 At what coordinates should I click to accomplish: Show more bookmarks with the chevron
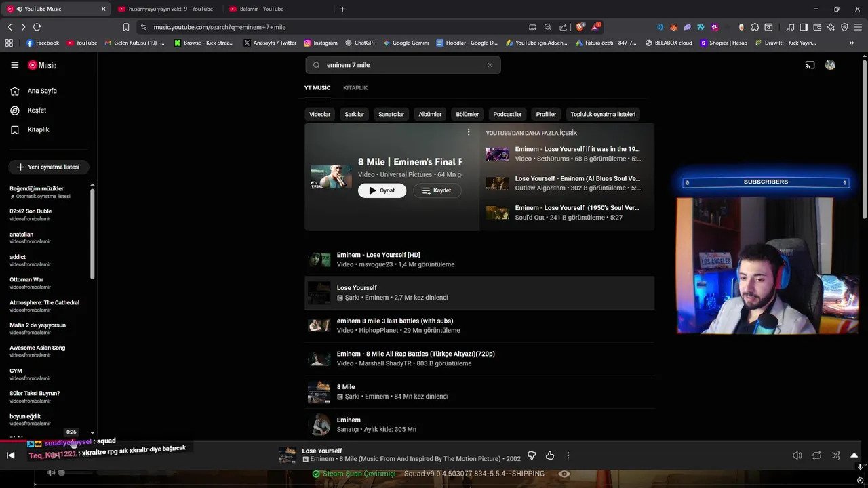click(x=852, y=43)
